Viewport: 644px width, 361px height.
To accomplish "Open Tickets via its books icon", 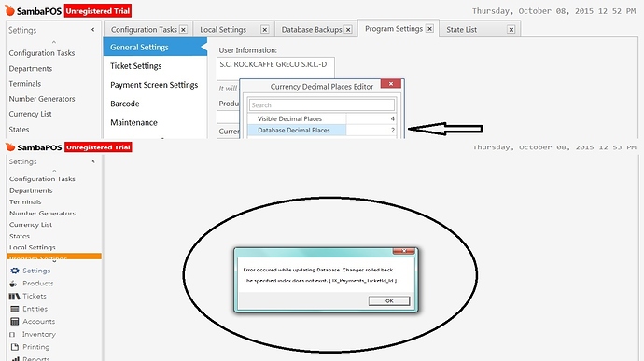I will [x=14, y=296].
